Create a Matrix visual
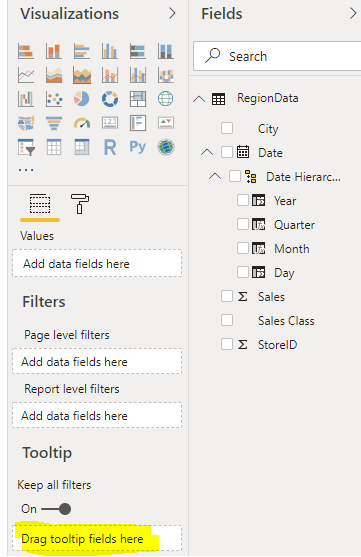361x557 pixels. 82,147
